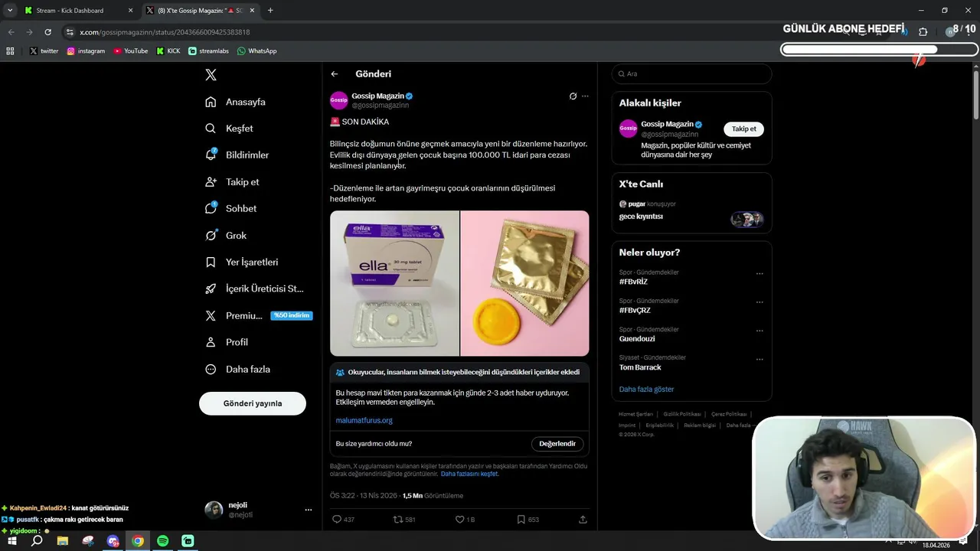Open Tom Barrack trending topic

click(x=640, y=367)
